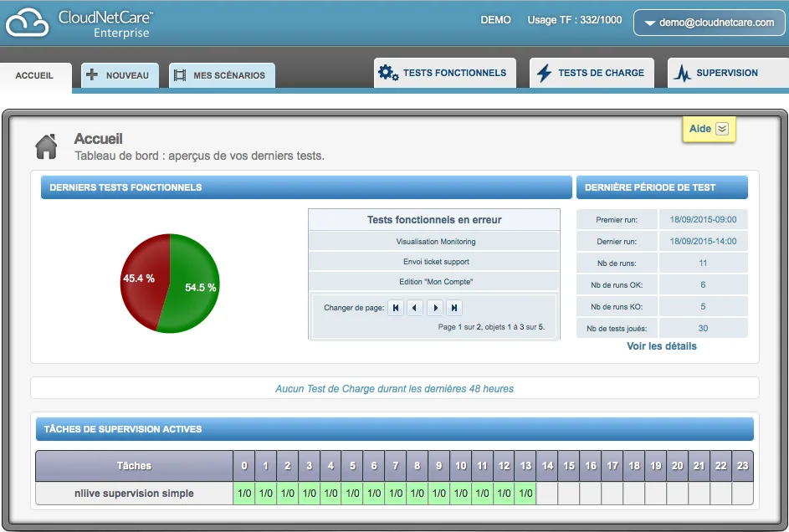
Task: Click the Nb de runs value 11
Action: click(703, 263)
